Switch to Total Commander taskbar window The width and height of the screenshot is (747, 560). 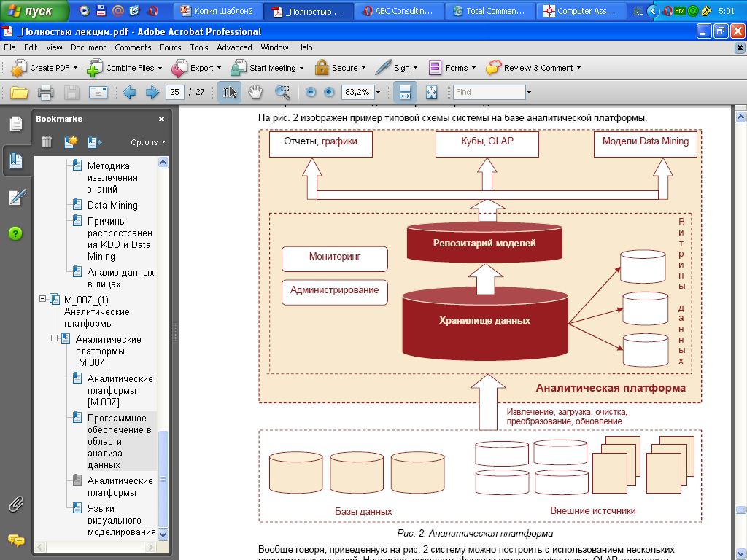489,11
